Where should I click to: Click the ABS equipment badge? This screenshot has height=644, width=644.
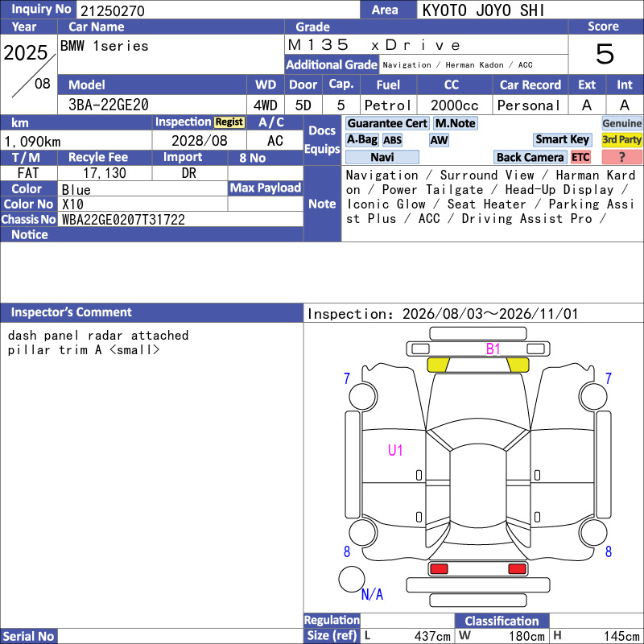point(392,140)
